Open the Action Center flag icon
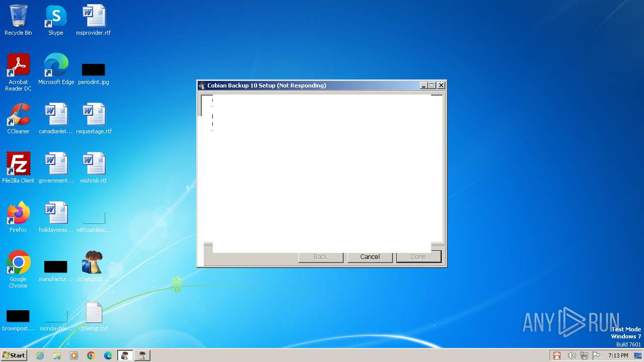644x362 pixels. (x=596, y=355)
